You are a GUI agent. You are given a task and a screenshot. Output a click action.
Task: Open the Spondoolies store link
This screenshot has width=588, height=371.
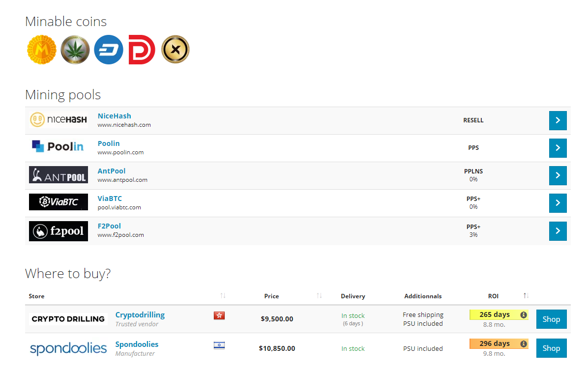[137, 344]
